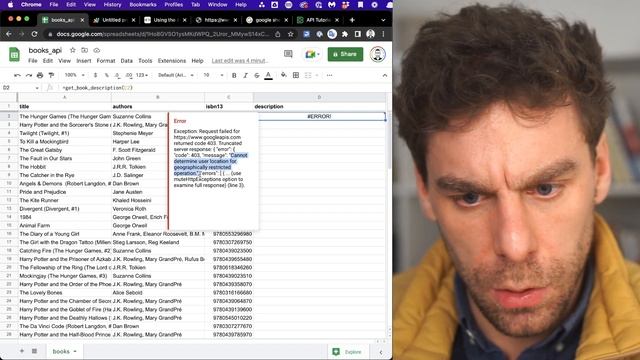Image resolution: width=640 pixels, height=360 pixels.
Task: Reload the current page
Action: pyautogui.click(x=35, y=34)
